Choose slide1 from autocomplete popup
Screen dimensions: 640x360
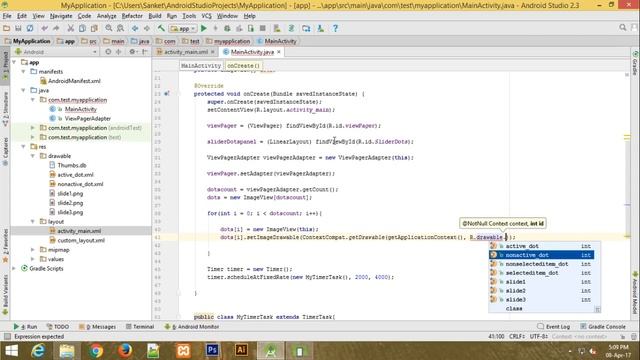542,282
